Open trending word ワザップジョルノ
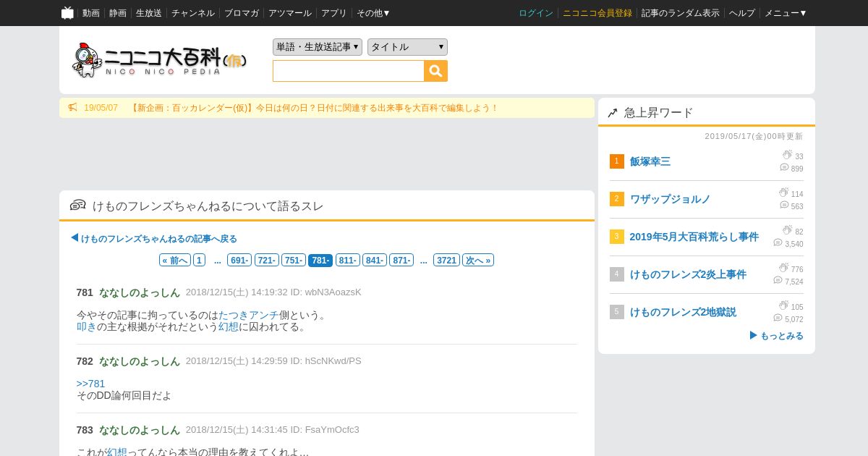 pyautogui.click(x=671, y=199)
